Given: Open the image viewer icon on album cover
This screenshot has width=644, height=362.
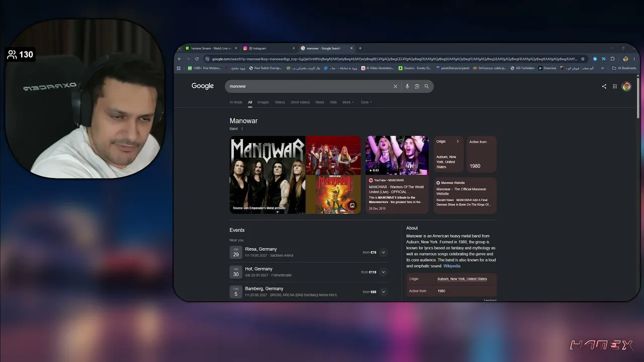Looking at the screenshot, I should (352, 206).
